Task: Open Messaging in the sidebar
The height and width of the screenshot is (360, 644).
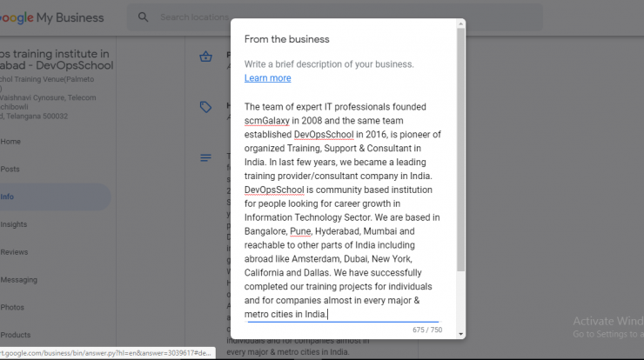Action: point(18,280)
